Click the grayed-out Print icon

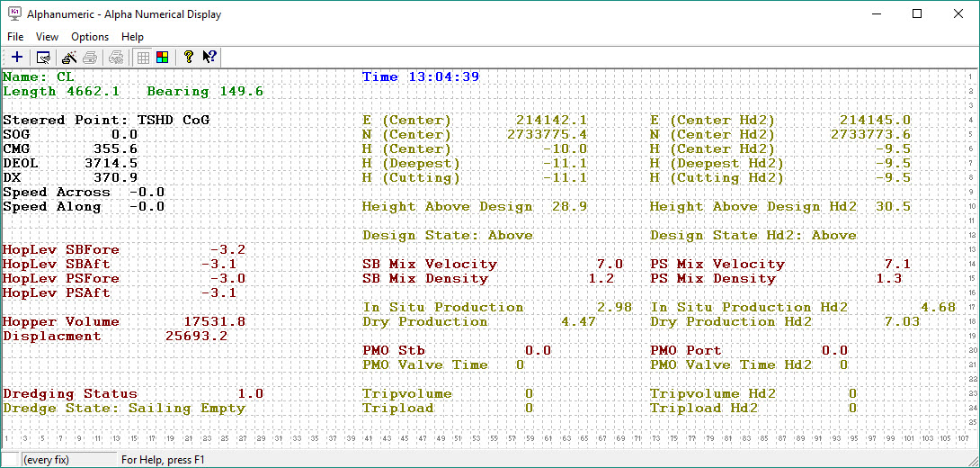coord(90,58)
